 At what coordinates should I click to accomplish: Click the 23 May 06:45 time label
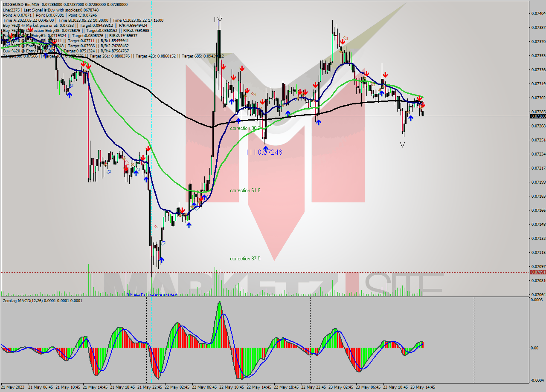click(368, 387)
